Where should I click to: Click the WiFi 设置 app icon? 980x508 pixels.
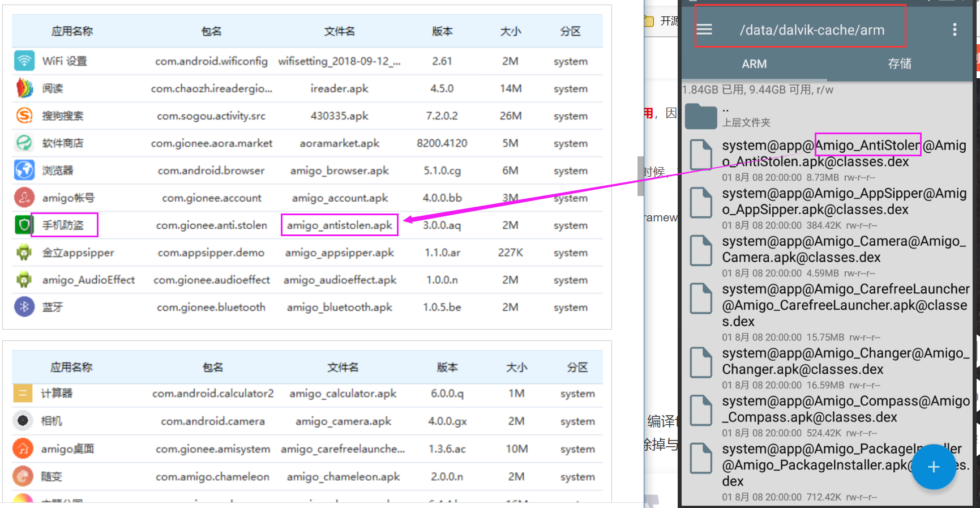(x=24, y=61)
